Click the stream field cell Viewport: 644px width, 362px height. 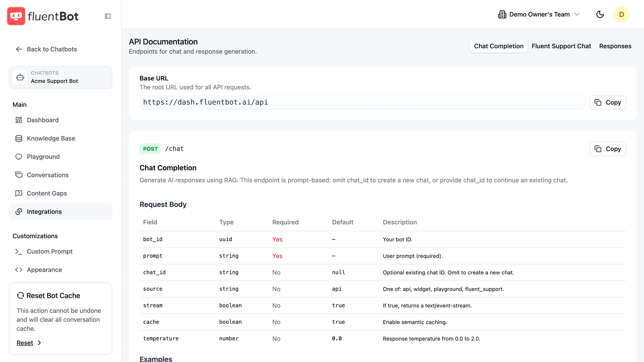click(x=153, y=305)
